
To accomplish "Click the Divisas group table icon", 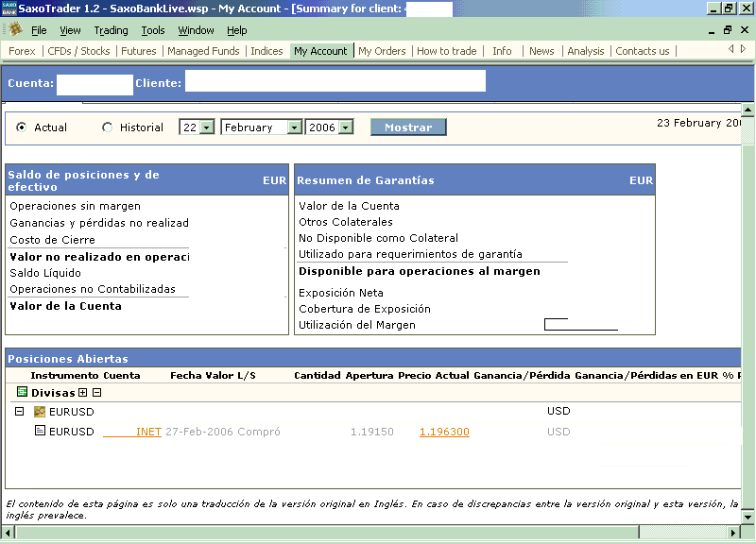I will [22, 392].
